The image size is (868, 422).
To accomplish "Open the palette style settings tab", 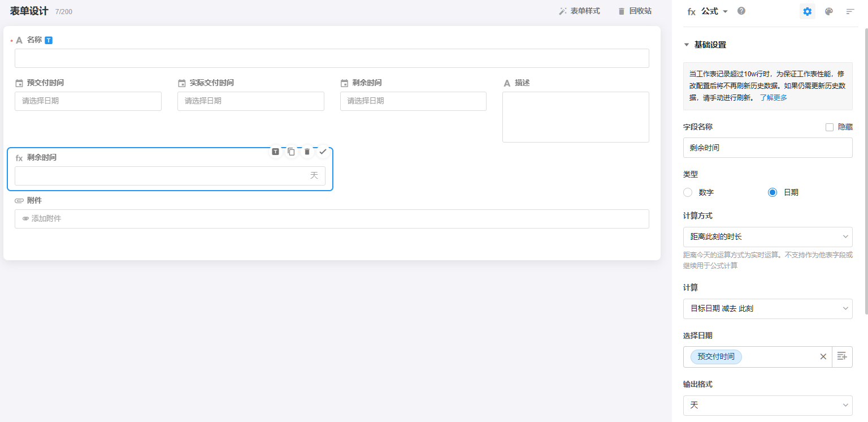I will [x=829, y=11].
